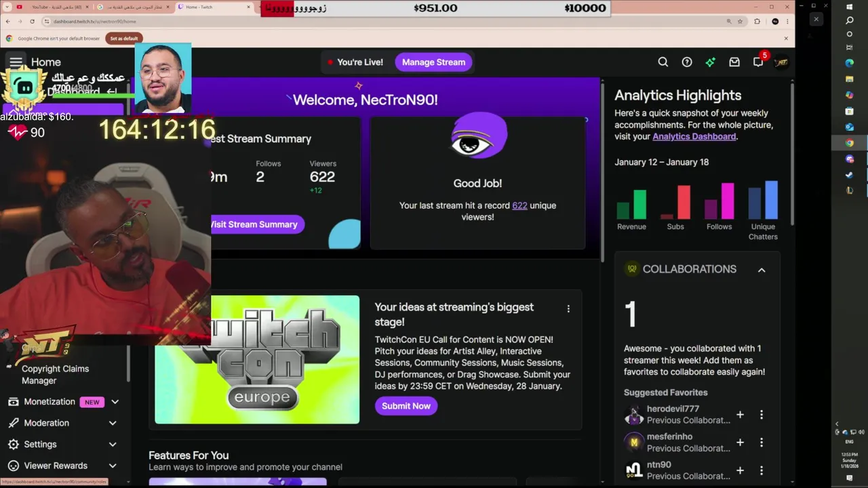Click Set as default Chrome button
Image resolution: width=868 pixels, height=488 pixels.
123,39
